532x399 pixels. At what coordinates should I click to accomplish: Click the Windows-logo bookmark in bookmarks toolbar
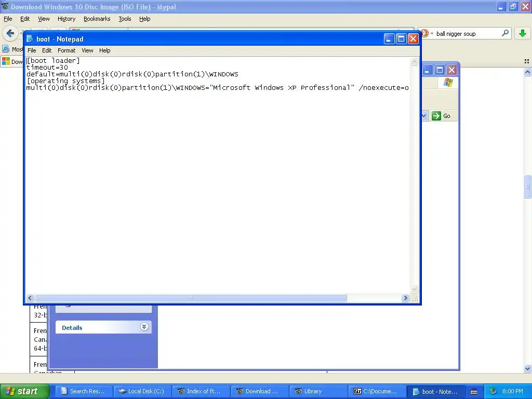tap(6, 61)
